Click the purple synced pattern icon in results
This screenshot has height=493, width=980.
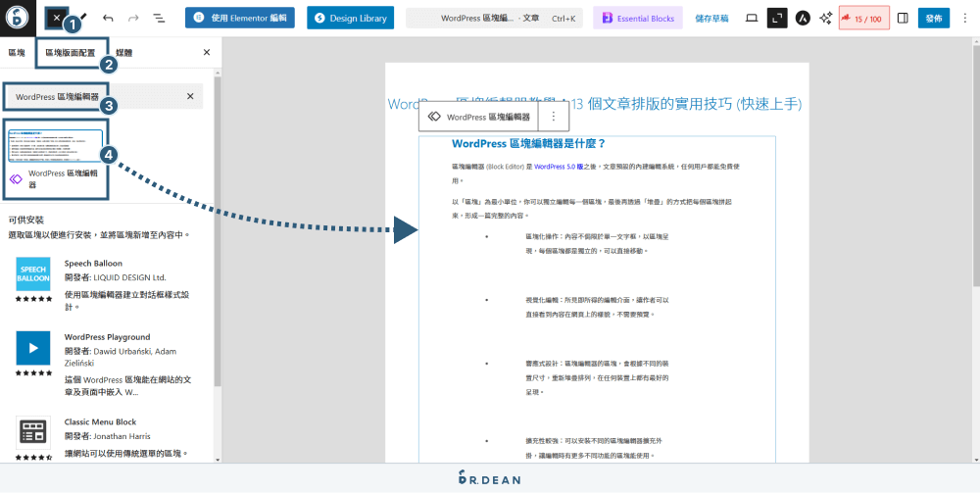[x=17, y=179]
